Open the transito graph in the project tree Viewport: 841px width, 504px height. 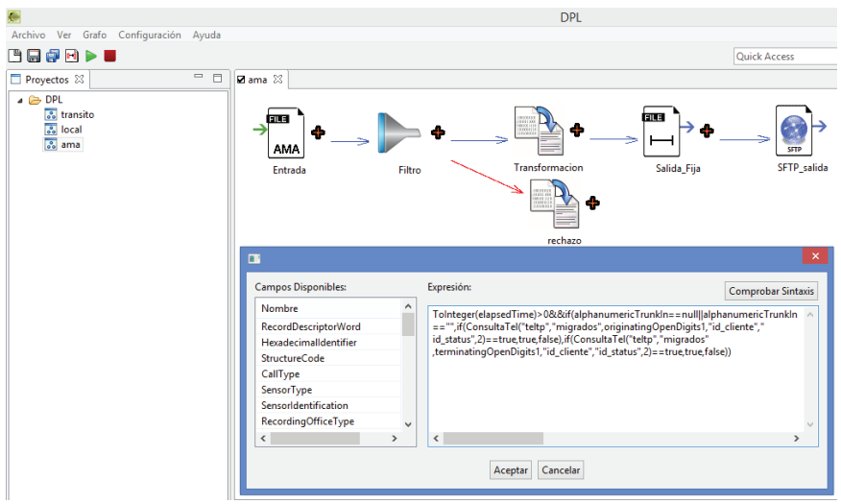[77, 114]
